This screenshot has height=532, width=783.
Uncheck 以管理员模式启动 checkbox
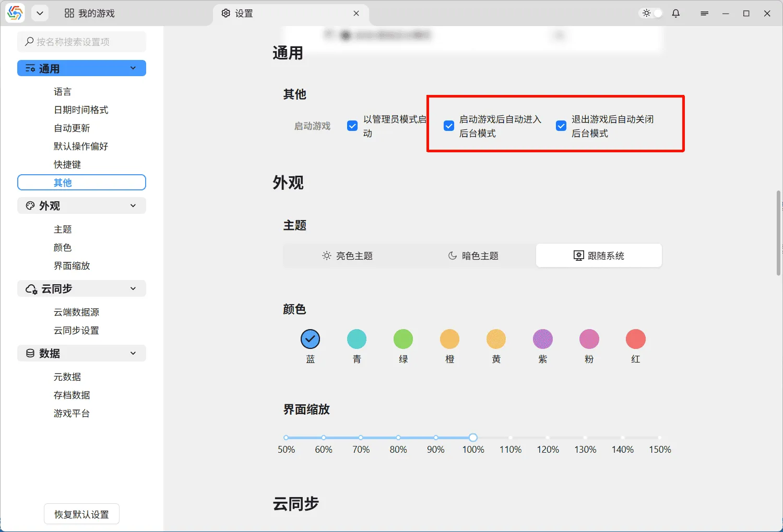352,125
